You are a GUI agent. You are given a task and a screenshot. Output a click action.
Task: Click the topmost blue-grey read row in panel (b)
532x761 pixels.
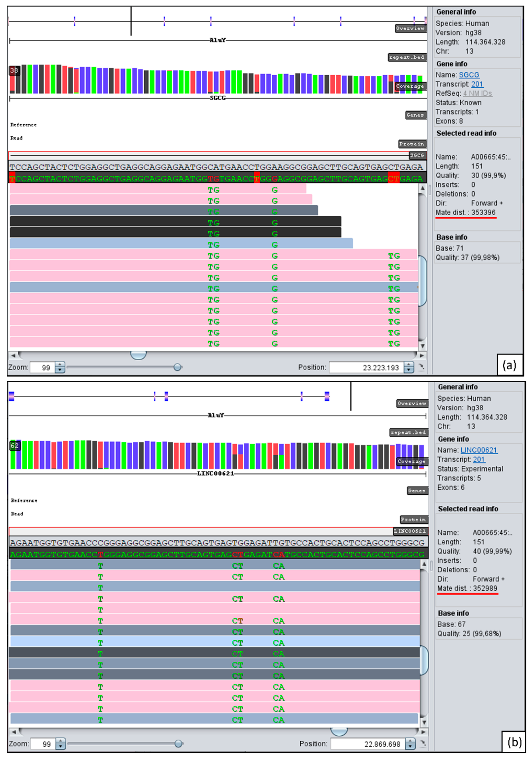point(215,565)
